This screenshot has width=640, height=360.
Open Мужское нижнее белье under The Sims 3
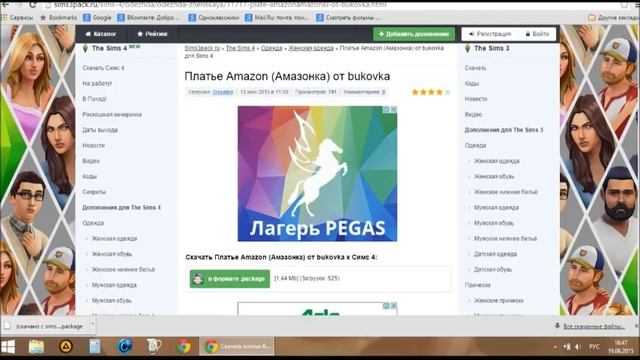pyautogui.click(x=505, y=238)
